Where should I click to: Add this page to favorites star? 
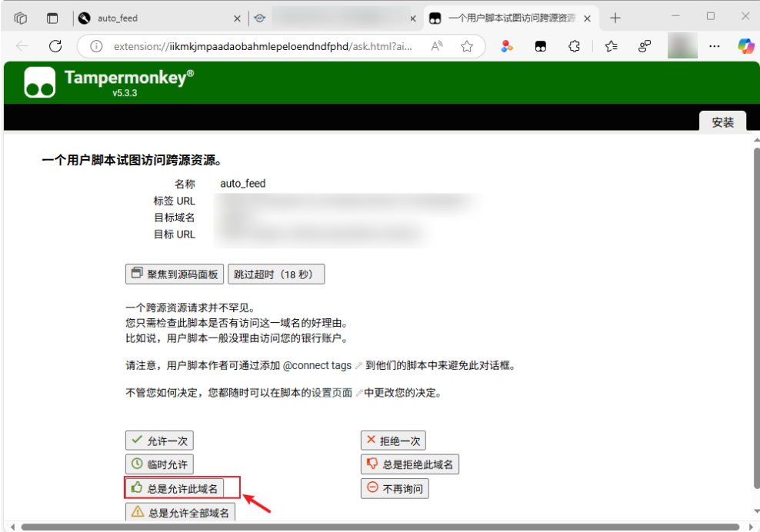[x=467, y=46]
